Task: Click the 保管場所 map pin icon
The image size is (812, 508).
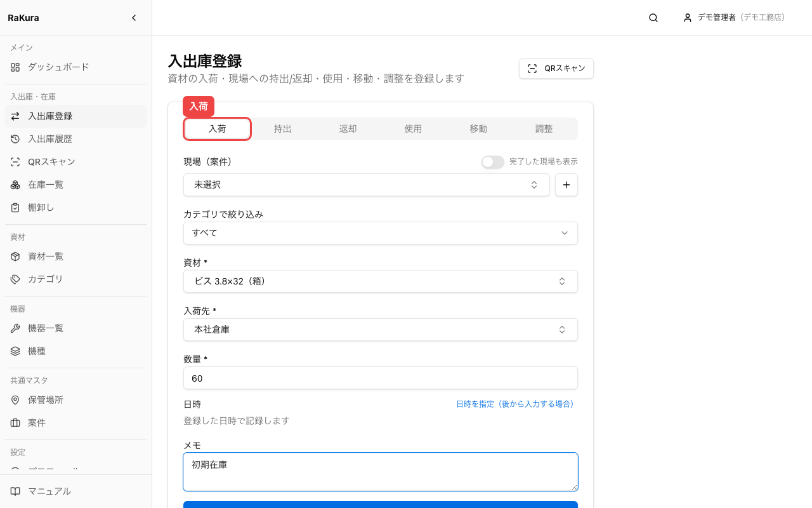Action: click(15, 400)
